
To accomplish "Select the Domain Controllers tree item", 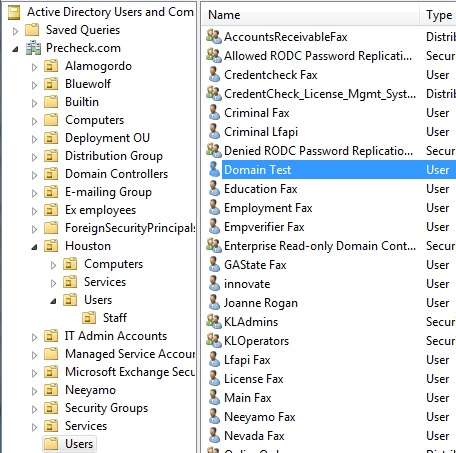I will (x=116, y=174).
